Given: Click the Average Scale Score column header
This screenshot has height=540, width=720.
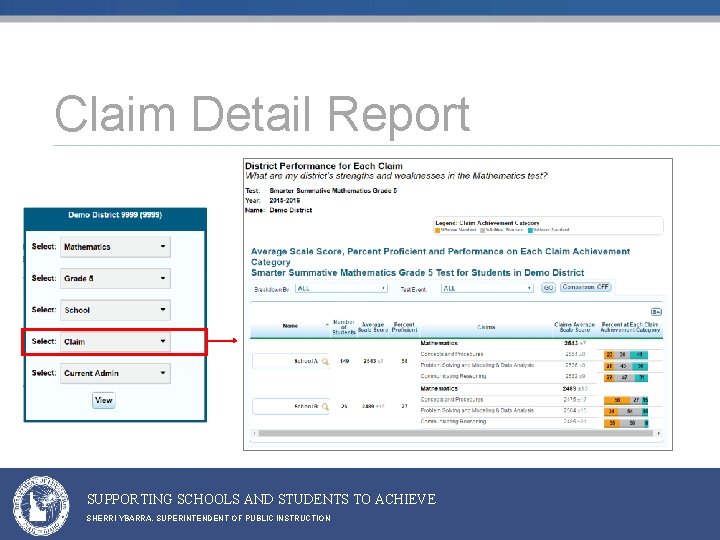Looking at the screenshot, I should point(373,327).
